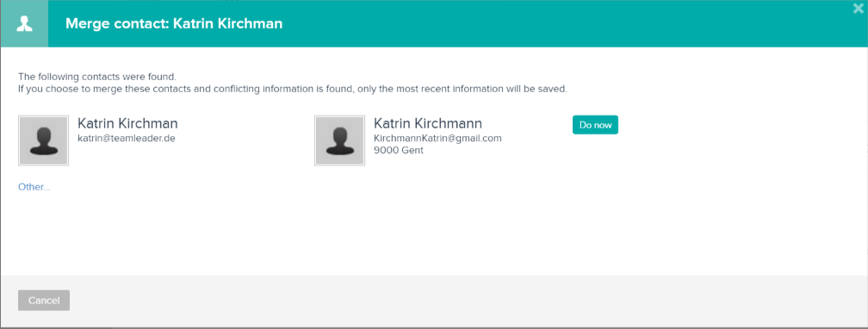Image resolution: width=868 pixels, height=329 pixels.
Task: Click the address 9000 Gent
Action: click(399, 150)
